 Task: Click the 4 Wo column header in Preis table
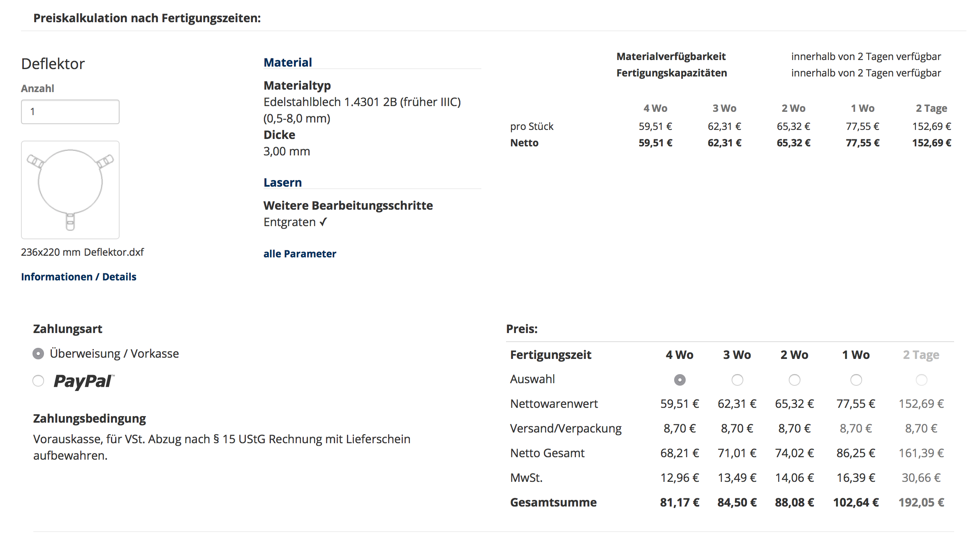click(680, 355)
